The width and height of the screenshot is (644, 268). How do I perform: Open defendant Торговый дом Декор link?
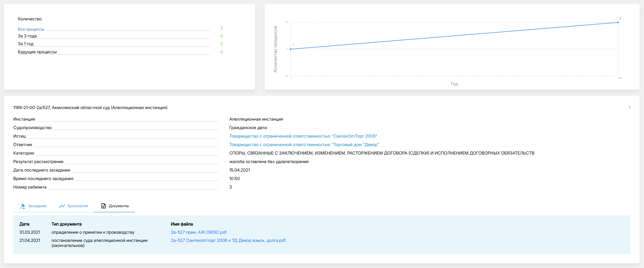point(304,145)
